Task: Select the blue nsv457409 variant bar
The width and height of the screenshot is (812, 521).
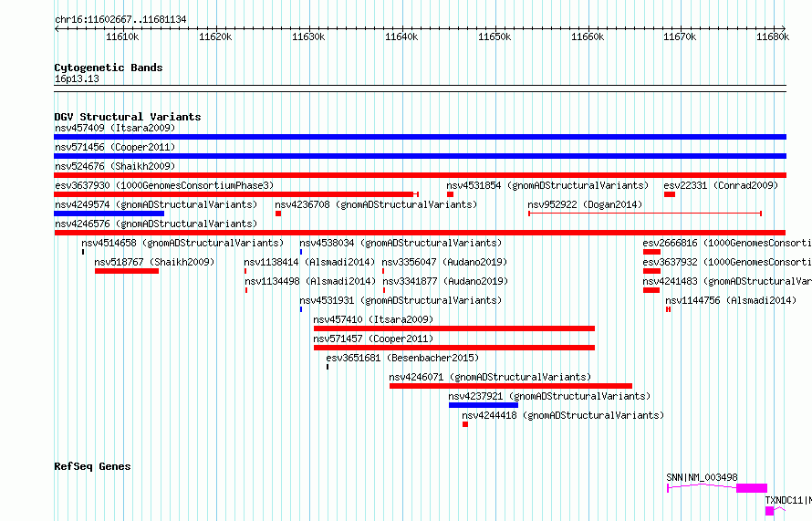Action: pos(420,137)
